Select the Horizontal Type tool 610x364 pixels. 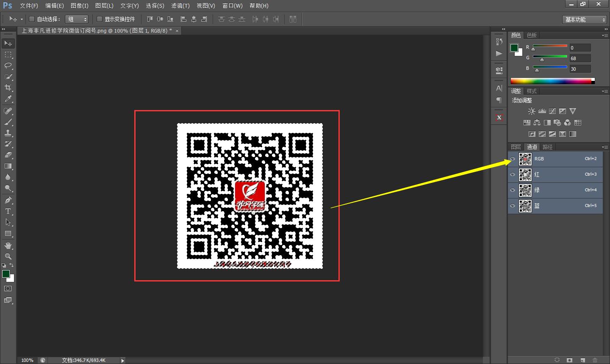(x=8, y=211)
